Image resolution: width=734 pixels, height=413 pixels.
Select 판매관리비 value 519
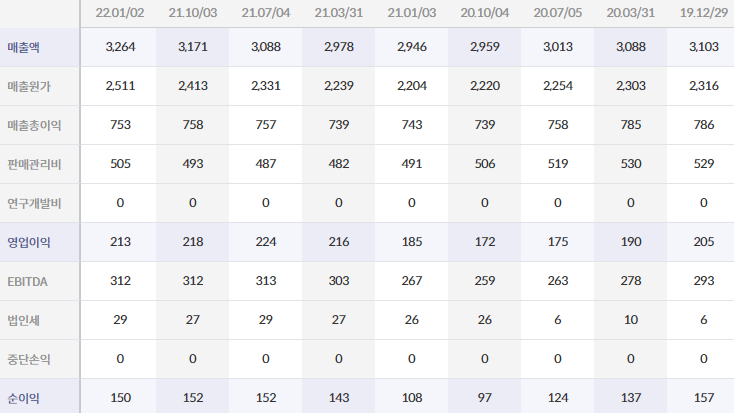pyautogui.click(x=558, y=163)
